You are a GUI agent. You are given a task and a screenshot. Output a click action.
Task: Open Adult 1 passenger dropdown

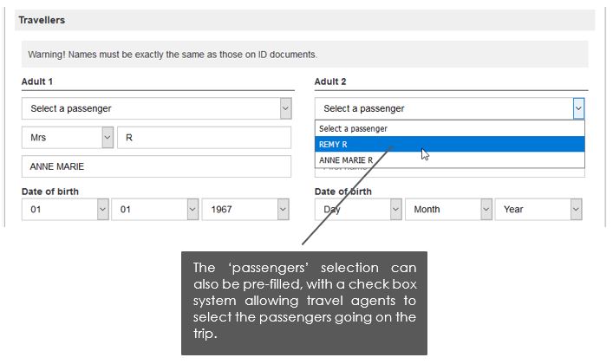[156, 108]
